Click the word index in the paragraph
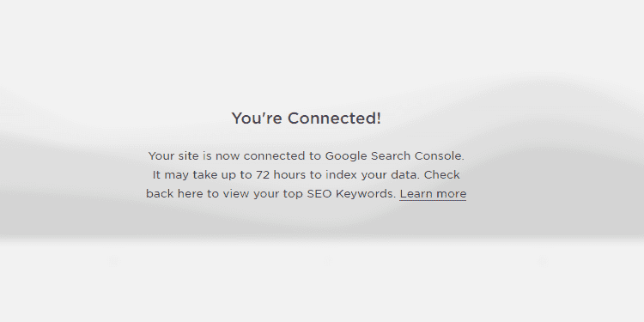The image size is (644, 322). 342,175
